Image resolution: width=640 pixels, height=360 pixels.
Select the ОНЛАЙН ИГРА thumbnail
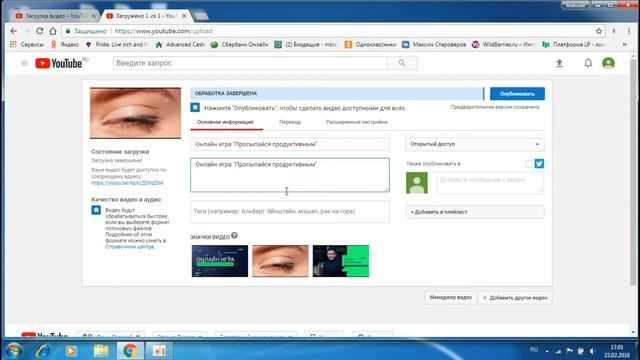pos(220,261)
